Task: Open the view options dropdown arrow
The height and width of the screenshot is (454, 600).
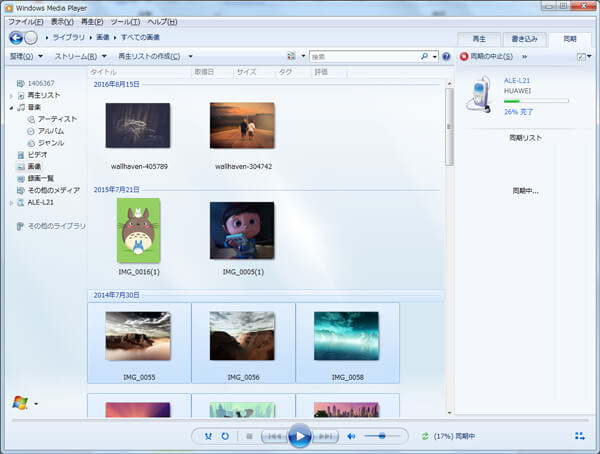Action: click(x=303, y=56)
